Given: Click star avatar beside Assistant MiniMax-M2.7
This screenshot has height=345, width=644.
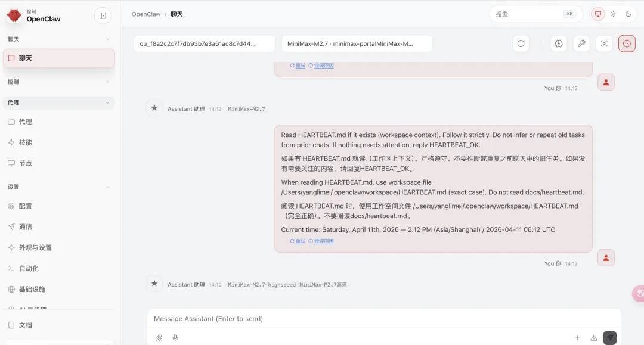Looking at the screenshot, I should (154, 108).
